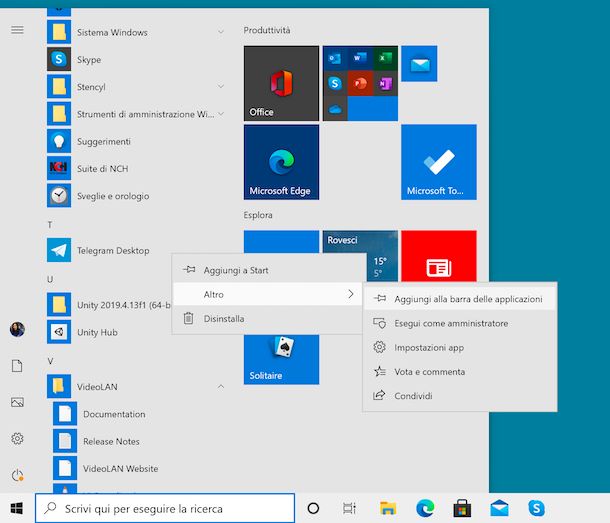Viewport: 610px width, 523px height.
Task: Click the hamburger menu icon in Start
Action: [17, 30]
